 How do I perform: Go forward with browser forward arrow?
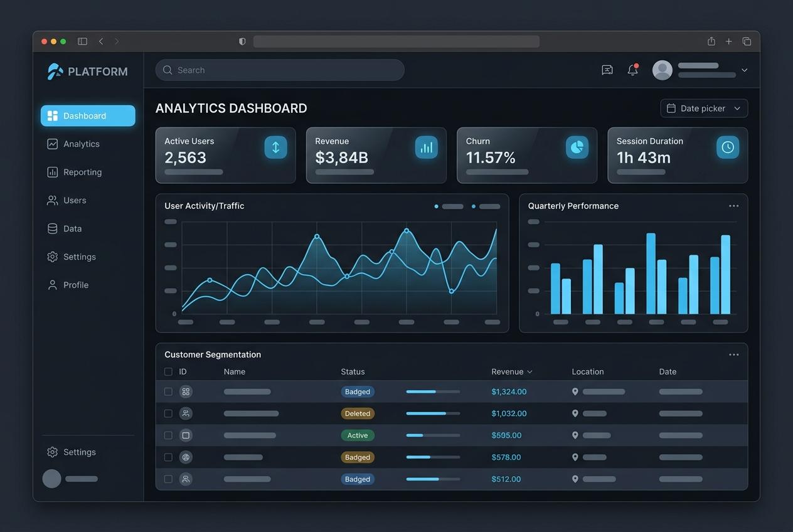pyautogui.click(x=117, y=41)
